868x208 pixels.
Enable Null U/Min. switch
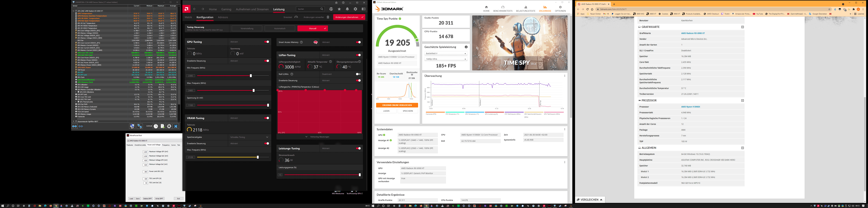pyautogui.click(x=358, y=74)
